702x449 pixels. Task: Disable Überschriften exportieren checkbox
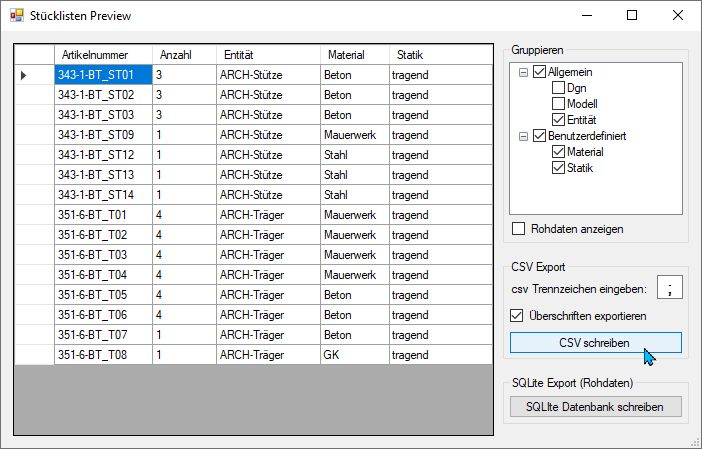(x=517, y=316)
